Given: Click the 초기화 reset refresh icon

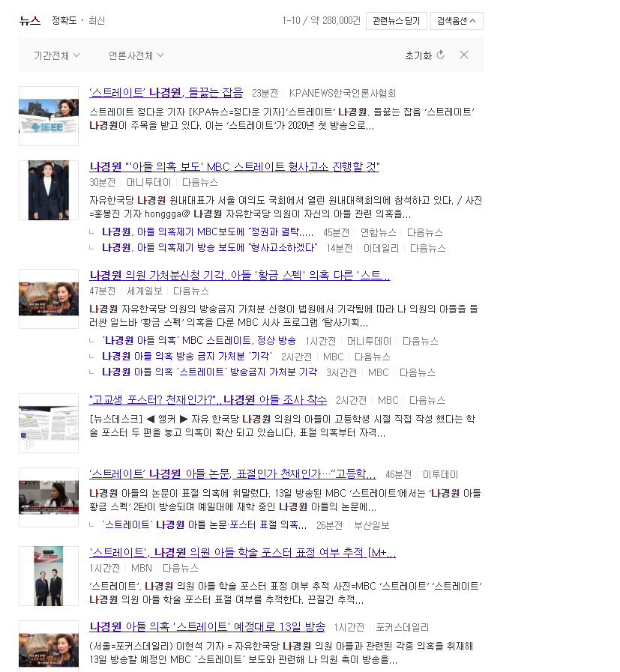Looking at the screenshot, I should click(440, 55).
